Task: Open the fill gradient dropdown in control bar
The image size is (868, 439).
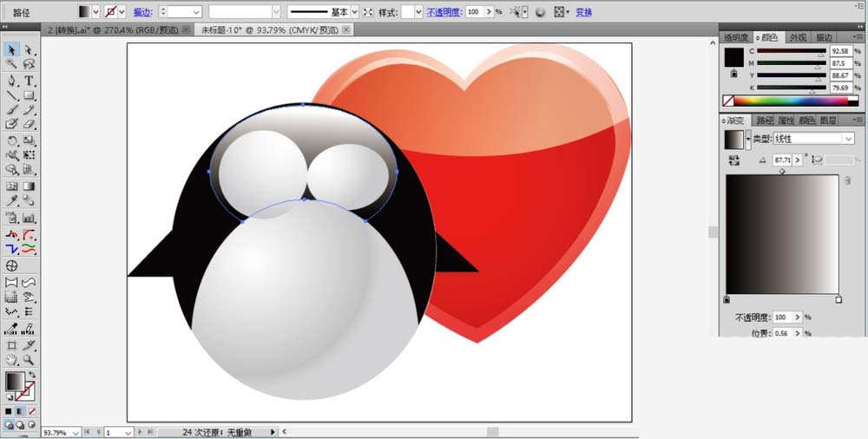Action: tap(95, 11)
